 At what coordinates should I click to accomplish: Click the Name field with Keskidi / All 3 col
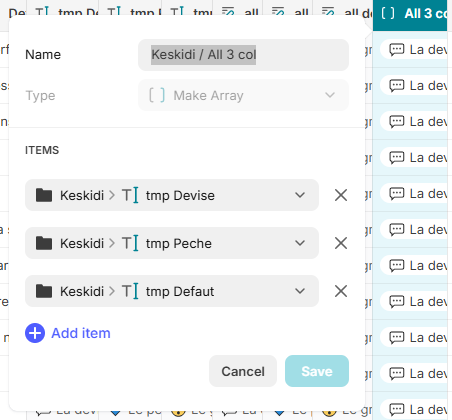(x=244, y=55)
